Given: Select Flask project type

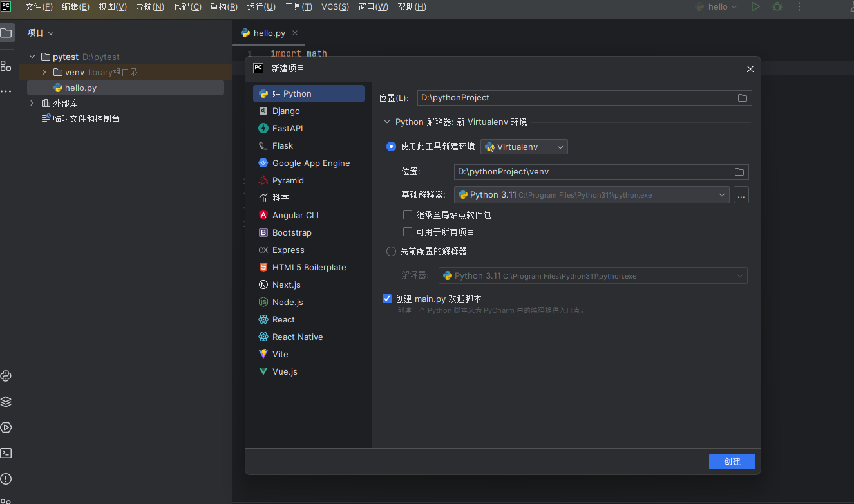Looking at the screenshot, I should coord(308,145).
